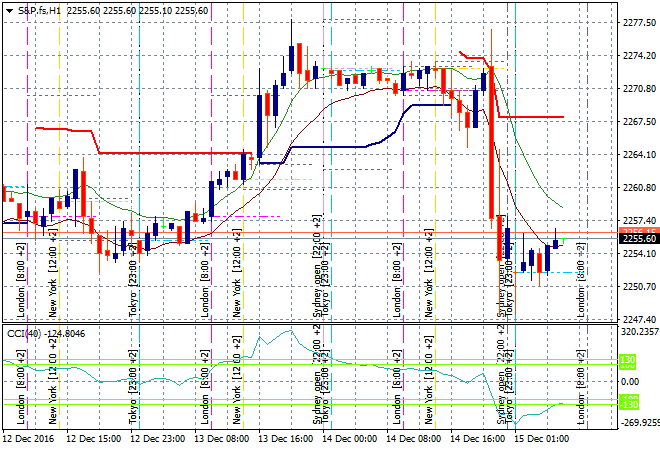The height and width of the screenshot is (450, 660).
Task: Click the 2260.80 price axis label
Action: (638, 187)
